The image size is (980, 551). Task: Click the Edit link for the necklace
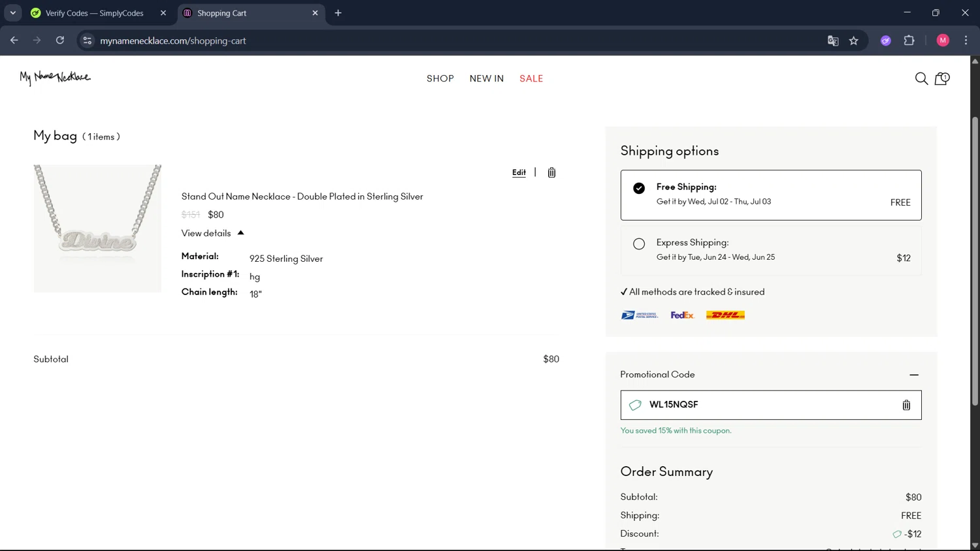[x=519, y=172]
